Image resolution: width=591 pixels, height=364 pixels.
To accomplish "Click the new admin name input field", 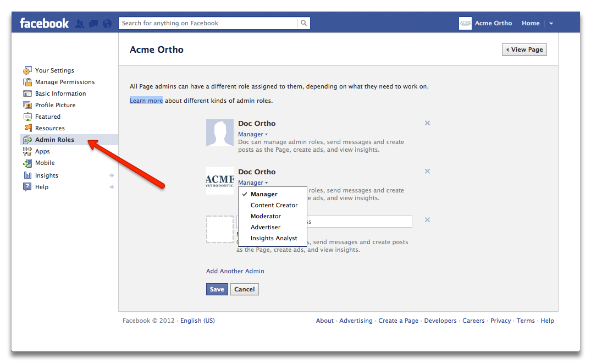I will (x=324, y=222).
